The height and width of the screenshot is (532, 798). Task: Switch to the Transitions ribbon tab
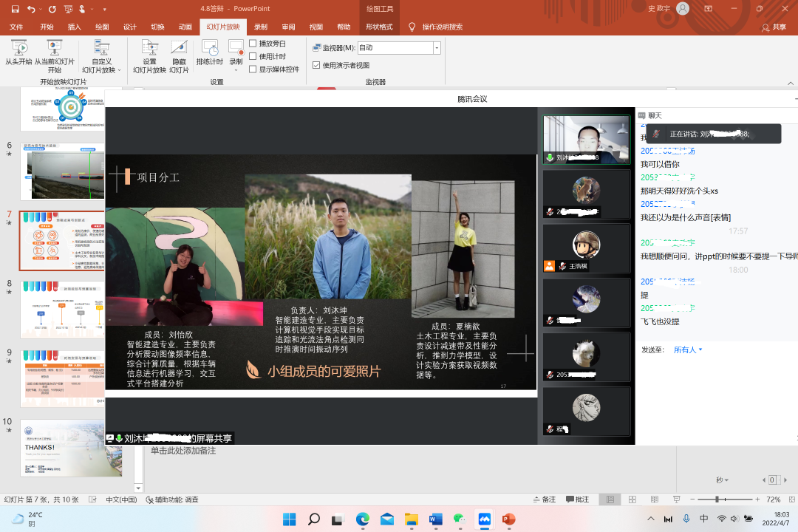(x=158, y=27)
